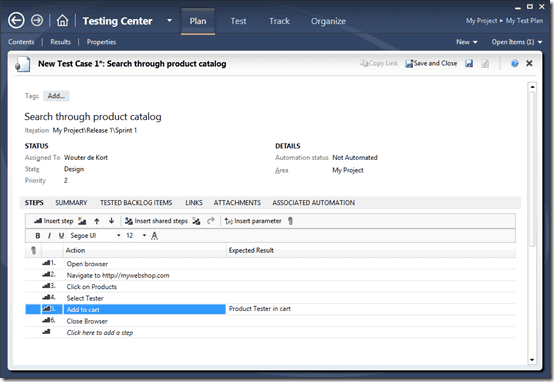Image resolution: width=554 pixels, height=382 pixels.
Task: Click step icon for Click on Products row
Action: pos(46,286)
